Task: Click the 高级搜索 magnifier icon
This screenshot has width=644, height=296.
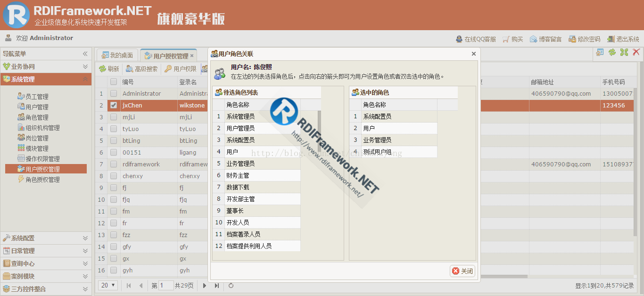Action: (130, 69)
